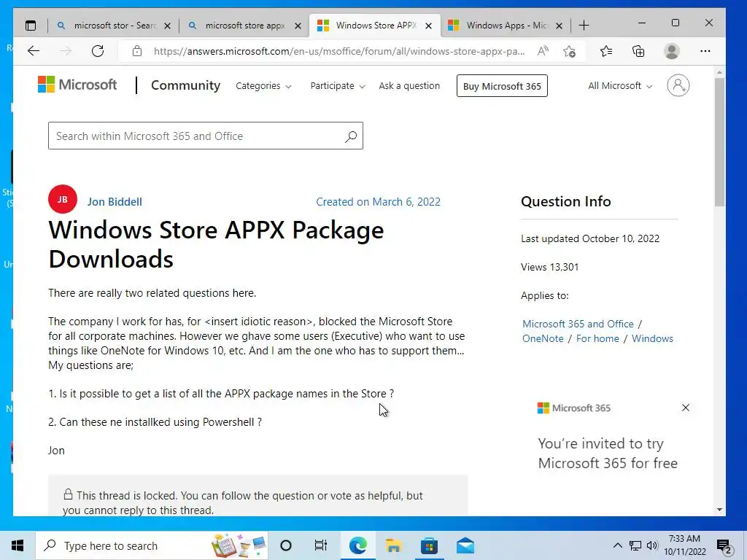Open Microsoft Store taskbar icon
The image size is (747, 560).
429,545
